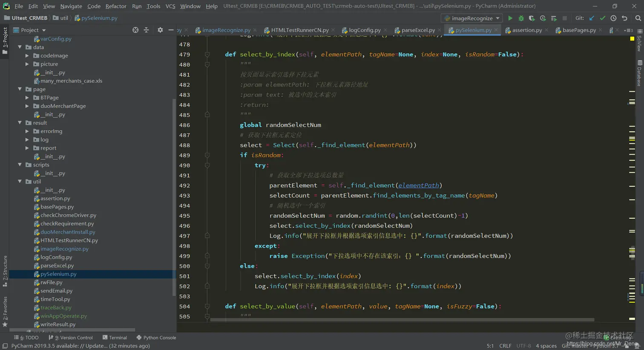Open the Terminal tool window button
Viewport: 644px width, 350px height.
click(x=115, y=338)
